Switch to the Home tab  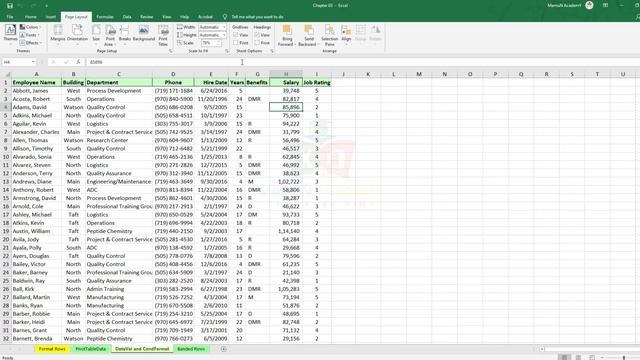[31, 17]
